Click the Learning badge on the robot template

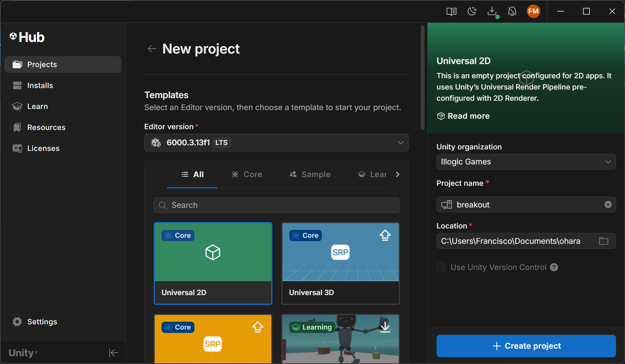[x=312, y=327]
